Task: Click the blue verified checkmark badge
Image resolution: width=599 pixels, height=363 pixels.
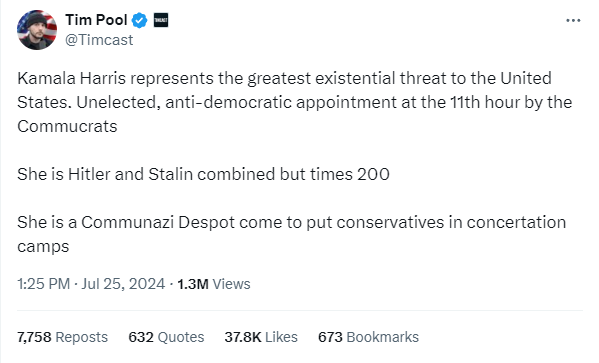Action: [139, 20]
